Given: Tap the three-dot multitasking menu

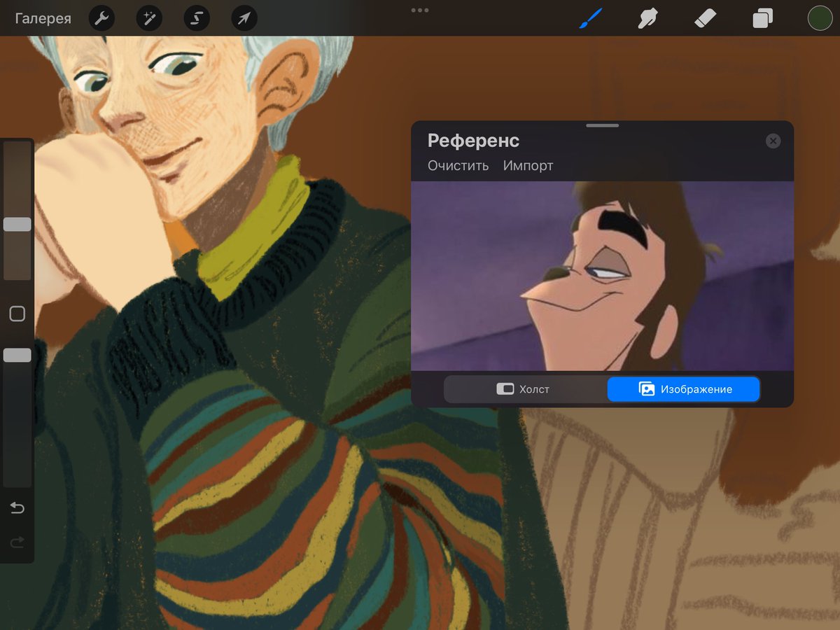Looking at the screenshot, I should (x=420, y=10).
